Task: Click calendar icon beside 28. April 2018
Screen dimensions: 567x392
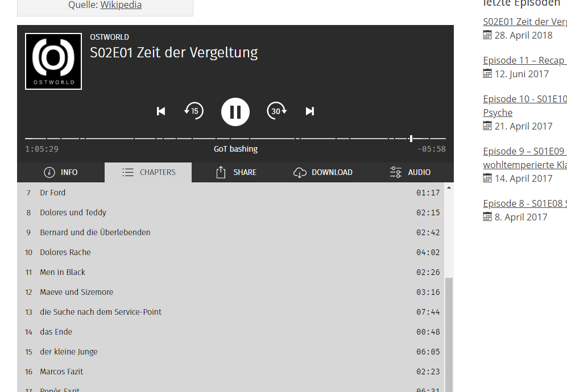Action: [x=487, y=35]
